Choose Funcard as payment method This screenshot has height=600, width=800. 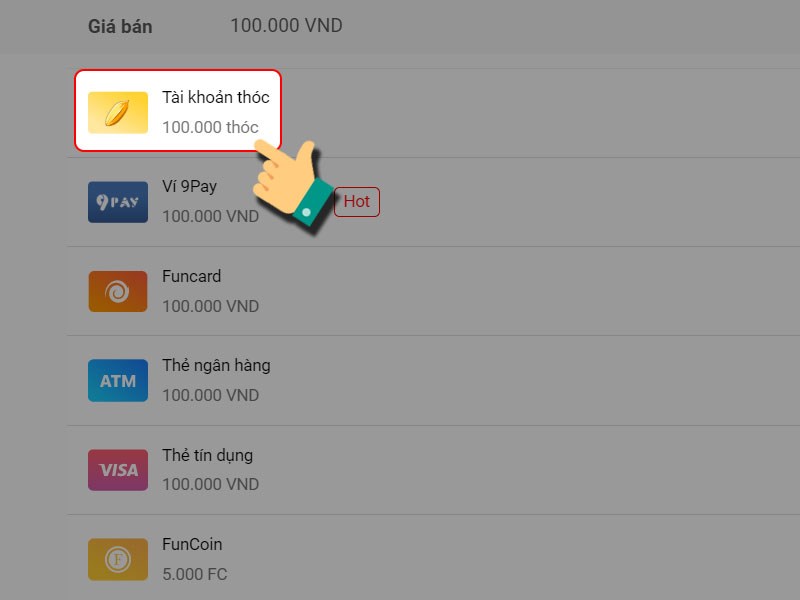(433, 291)
